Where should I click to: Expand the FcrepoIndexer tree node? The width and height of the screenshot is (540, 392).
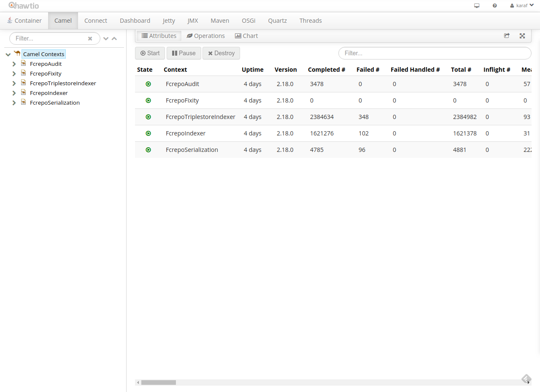pos(14,93)
